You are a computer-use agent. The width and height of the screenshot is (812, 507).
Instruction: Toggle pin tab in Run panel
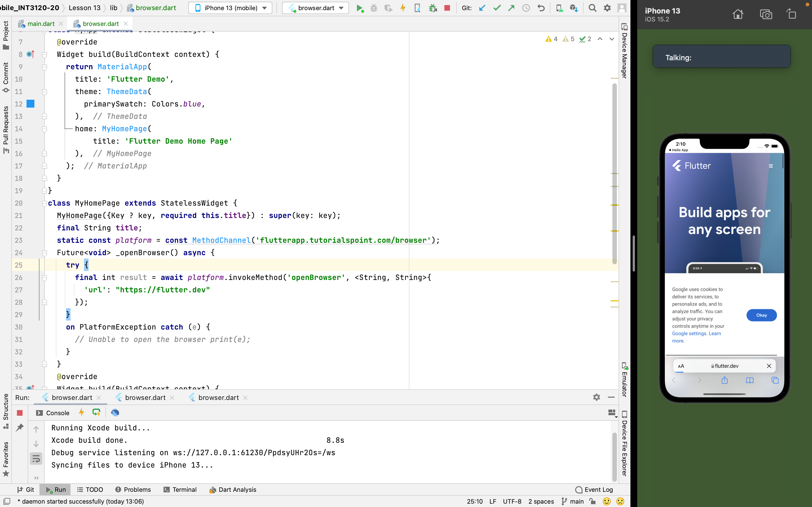click(x=20, y=427)
